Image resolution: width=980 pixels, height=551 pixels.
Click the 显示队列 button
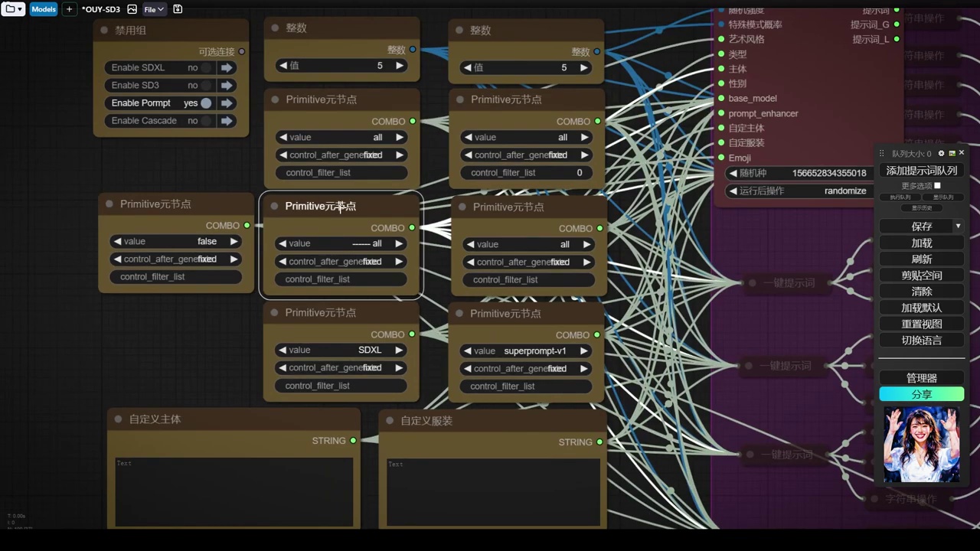click(942, 197)
